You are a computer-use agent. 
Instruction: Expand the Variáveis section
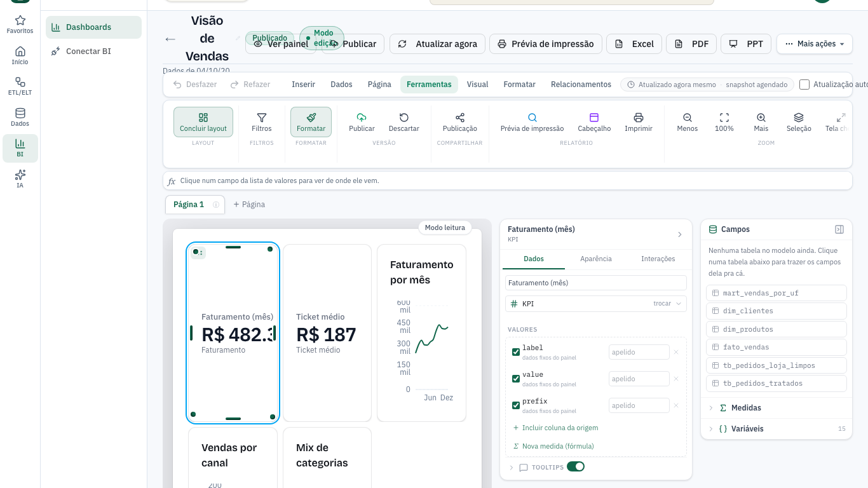pos(776,429)
